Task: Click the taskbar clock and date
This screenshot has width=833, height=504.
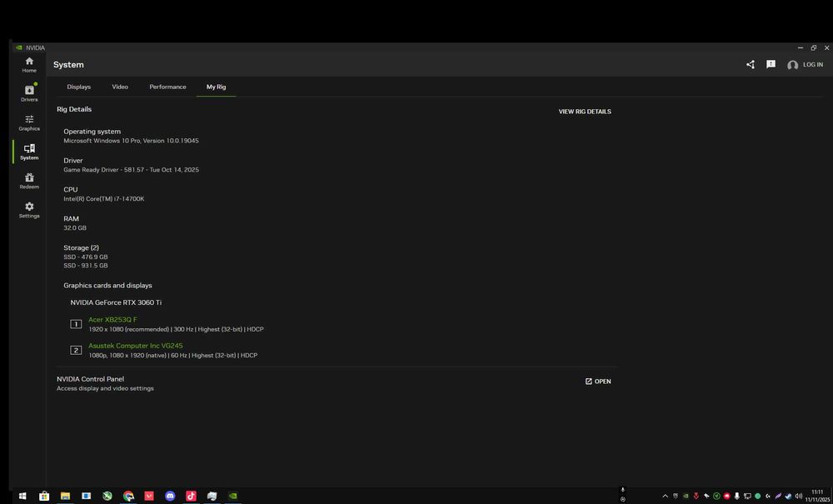Action: pyautogui.click(x=817, y=496)
